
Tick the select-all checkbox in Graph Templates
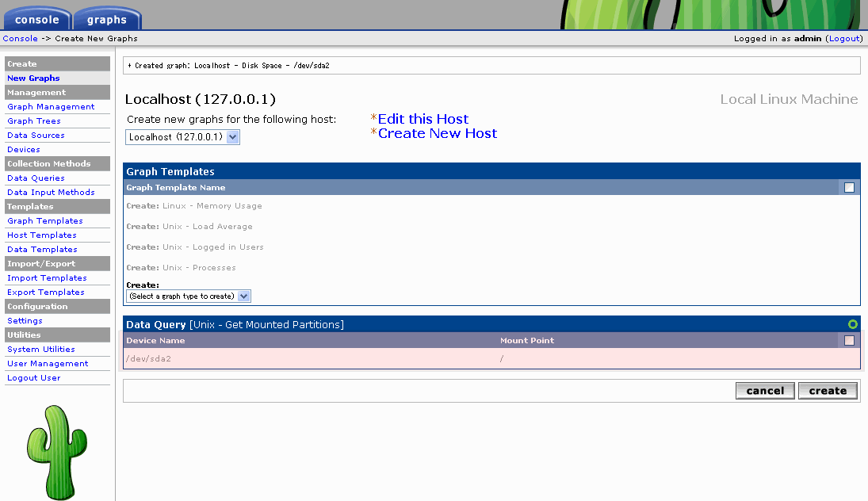[x=849, y=188]
